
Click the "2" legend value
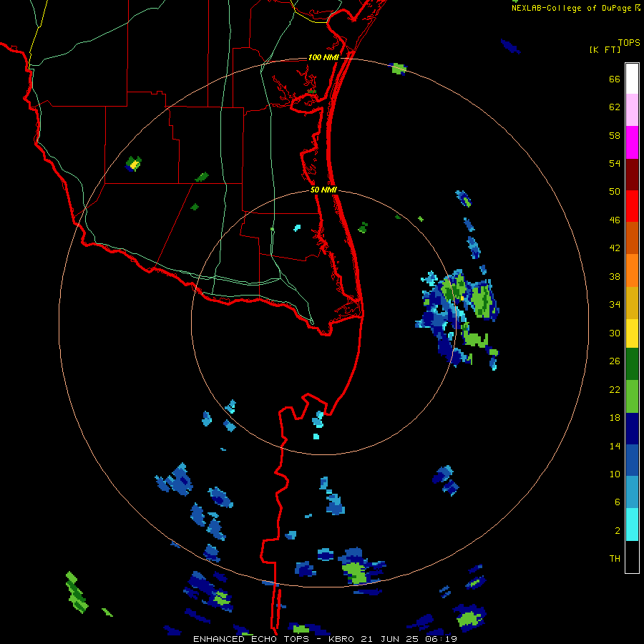point(618,531)
